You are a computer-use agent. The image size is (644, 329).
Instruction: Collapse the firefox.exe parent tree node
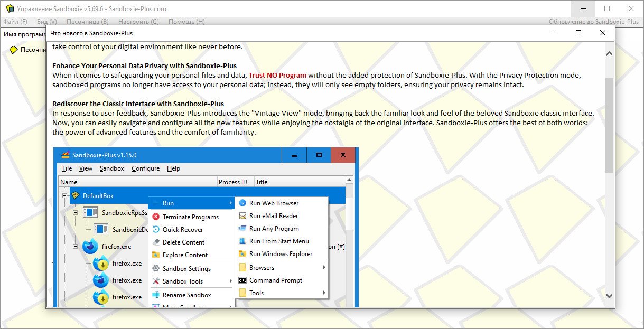click(x=76, y=246)
